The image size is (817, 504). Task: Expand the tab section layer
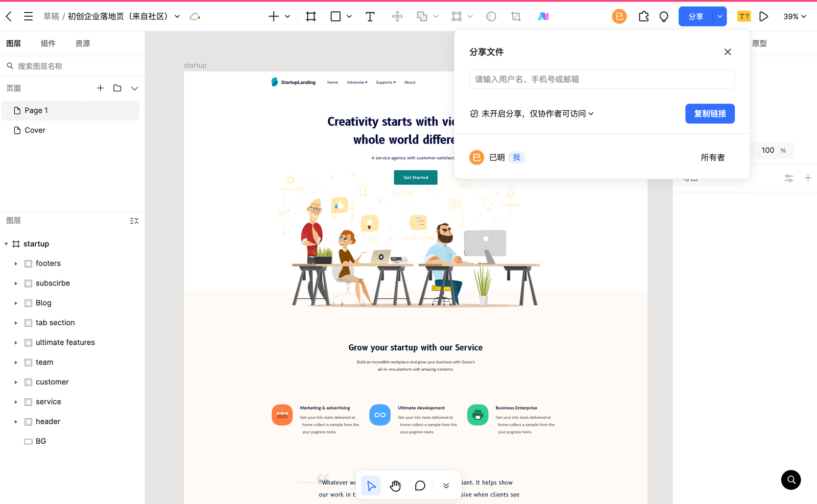point(16,323)
